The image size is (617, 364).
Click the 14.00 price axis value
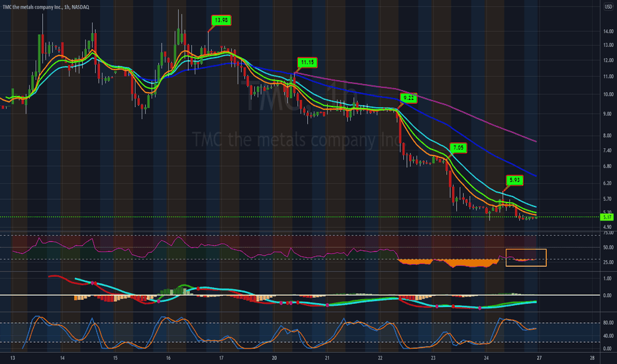coord(608,32)
